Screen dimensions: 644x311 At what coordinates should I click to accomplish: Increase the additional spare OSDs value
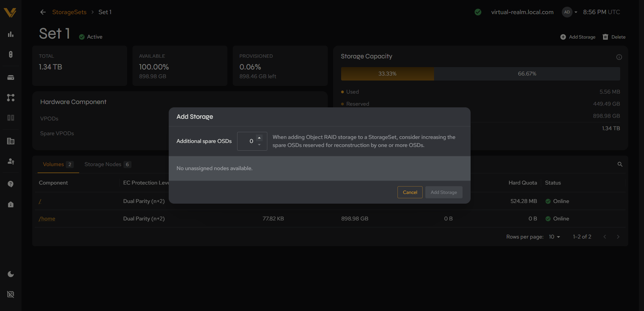259,138
